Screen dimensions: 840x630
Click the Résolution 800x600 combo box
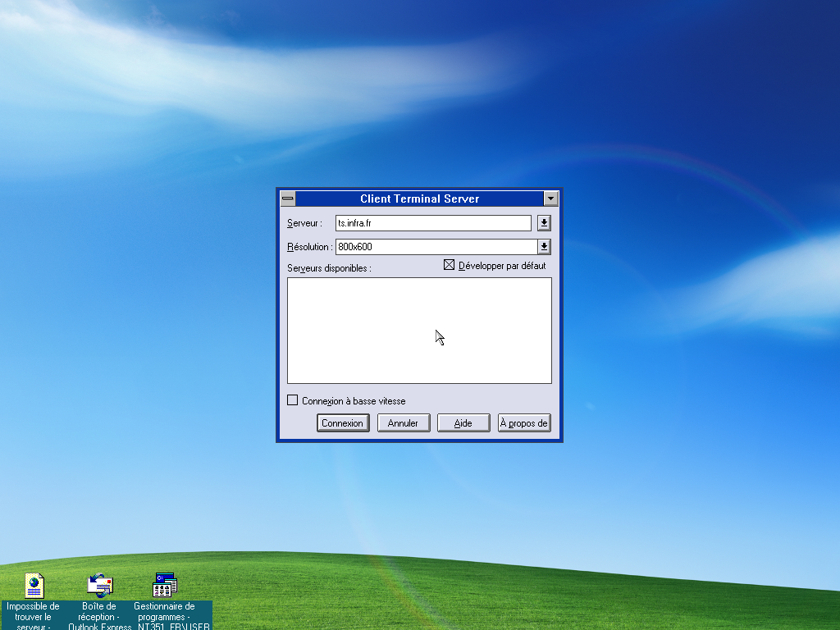pyautogui.click(x=435, y=247)
